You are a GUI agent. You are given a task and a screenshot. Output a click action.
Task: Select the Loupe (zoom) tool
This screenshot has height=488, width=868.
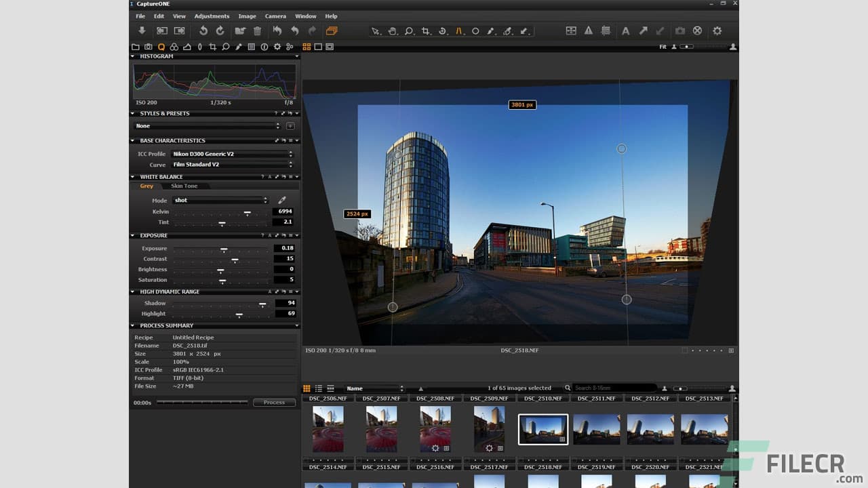[408, 31]
